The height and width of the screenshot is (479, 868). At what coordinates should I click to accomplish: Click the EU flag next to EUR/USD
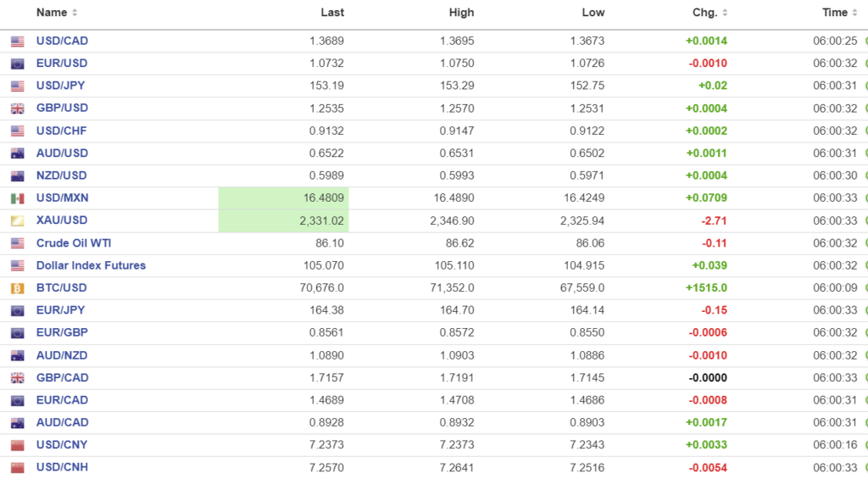point(17,64)
